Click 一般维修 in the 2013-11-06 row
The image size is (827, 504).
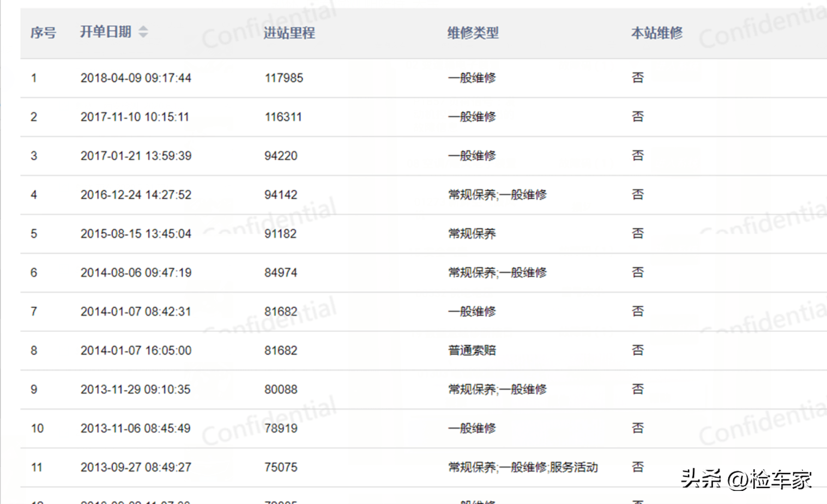472,428
